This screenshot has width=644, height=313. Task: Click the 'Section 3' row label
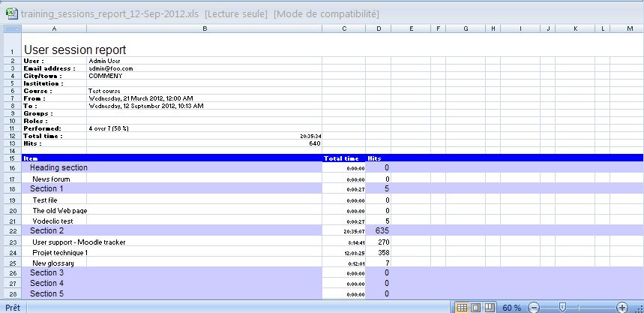coord(46,272)
